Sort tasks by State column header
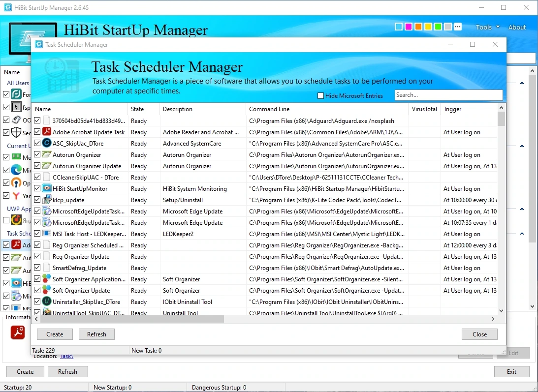 click(x=144, y=109)
